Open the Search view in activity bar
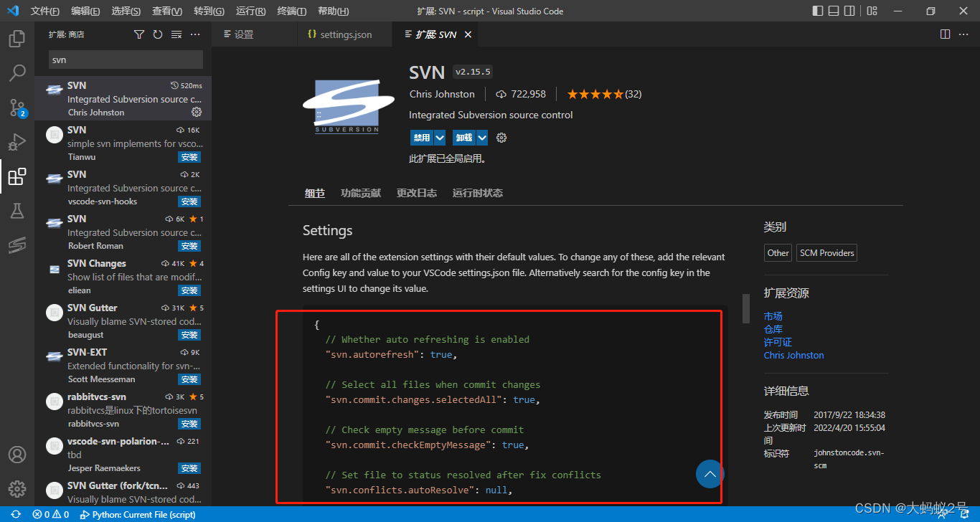This screenshot has height=522, width=980. 17,73
